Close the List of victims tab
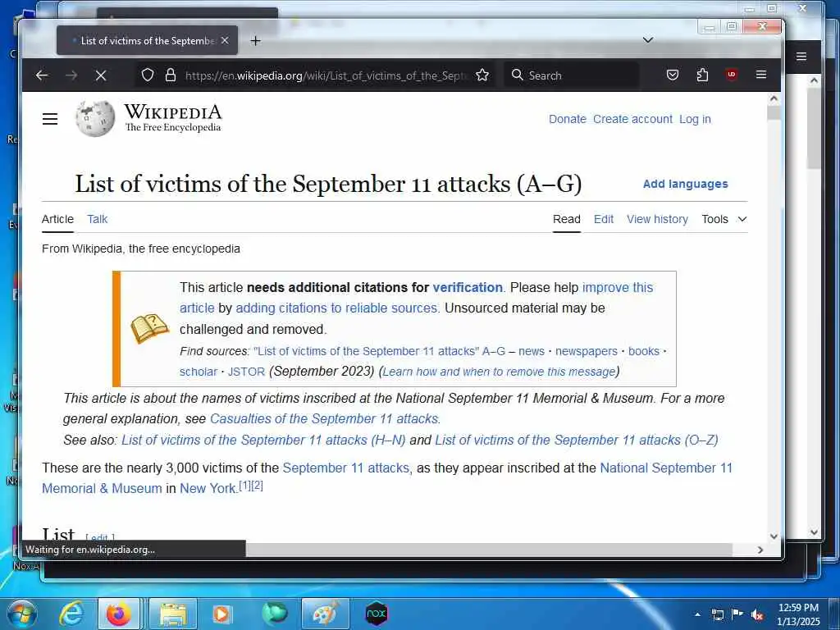 coord(225,41)
